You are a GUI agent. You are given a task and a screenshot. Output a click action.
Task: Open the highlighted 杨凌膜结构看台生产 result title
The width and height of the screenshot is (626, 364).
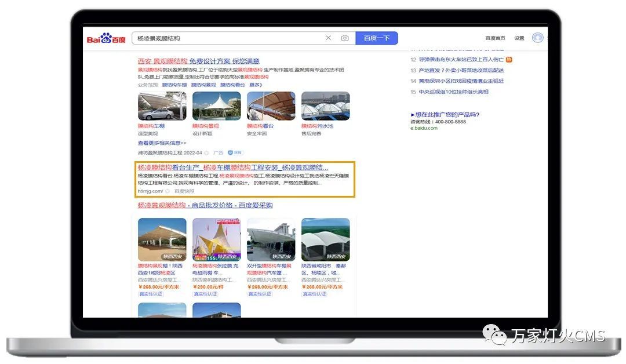[x=232, y=167]
